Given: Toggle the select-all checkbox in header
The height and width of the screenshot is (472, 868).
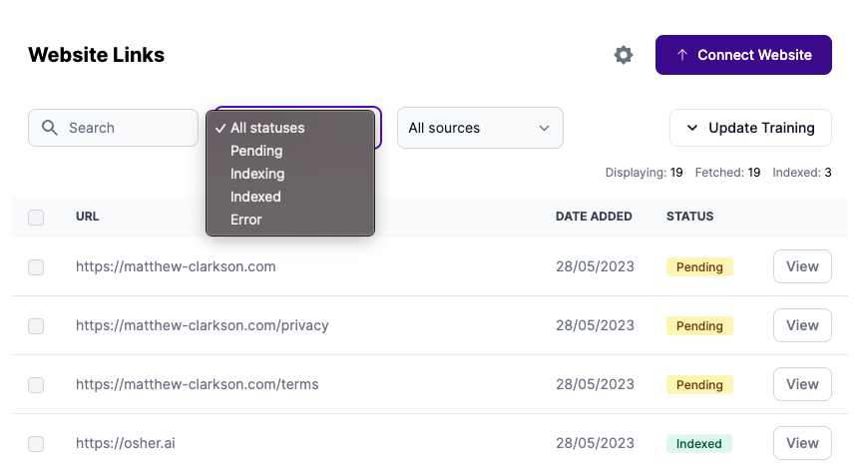Looking at the screenshot, I should [36, 218].
